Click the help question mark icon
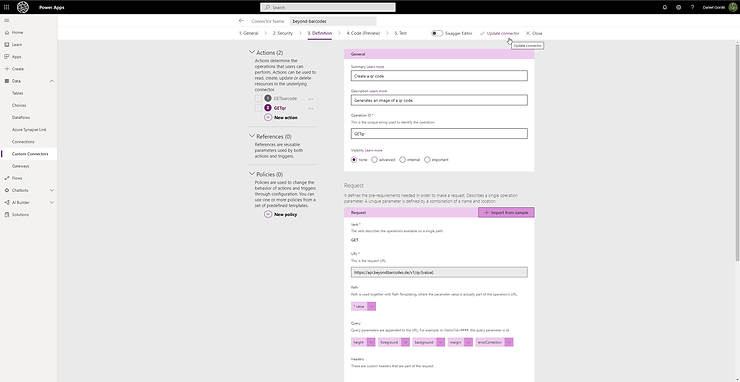The image size is (740, 382). (692, 7)
